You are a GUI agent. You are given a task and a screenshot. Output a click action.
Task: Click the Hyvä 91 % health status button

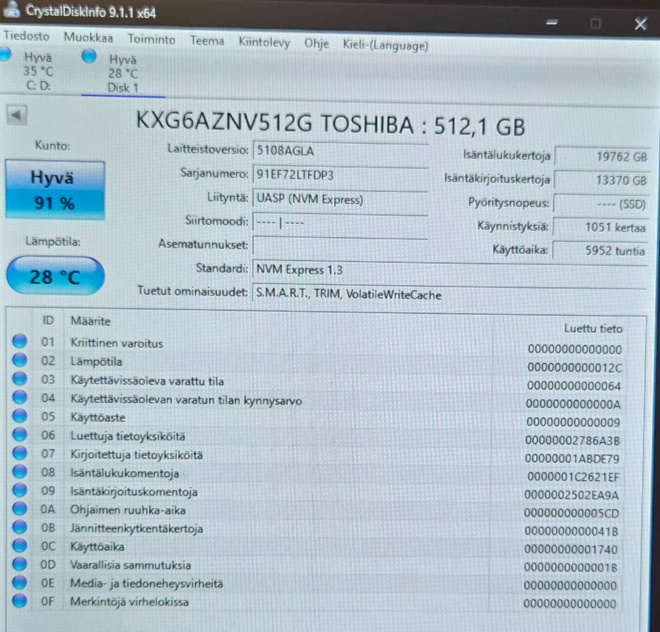(55, 190)
